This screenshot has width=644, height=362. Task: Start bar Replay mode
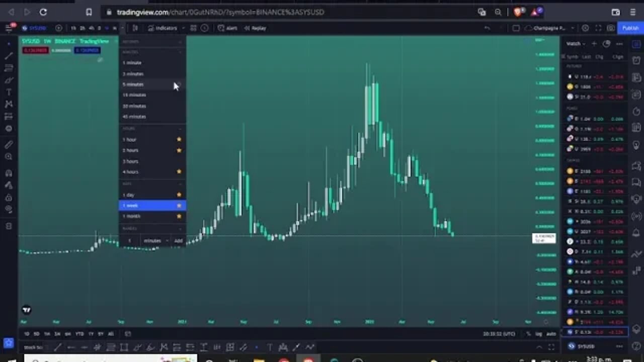tap(255, 28)
